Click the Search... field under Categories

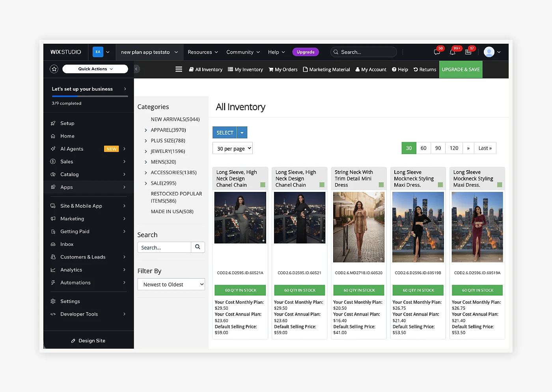164,247
